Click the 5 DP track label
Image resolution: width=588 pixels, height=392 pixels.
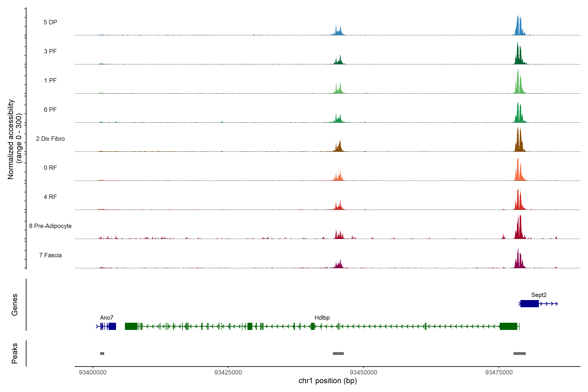click(x=50, y=22)
